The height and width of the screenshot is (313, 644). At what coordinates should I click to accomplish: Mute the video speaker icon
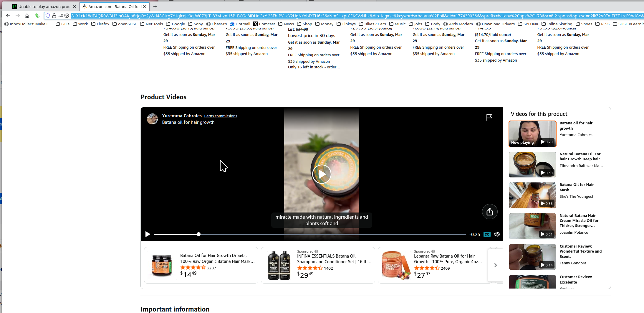click(497, 234)
